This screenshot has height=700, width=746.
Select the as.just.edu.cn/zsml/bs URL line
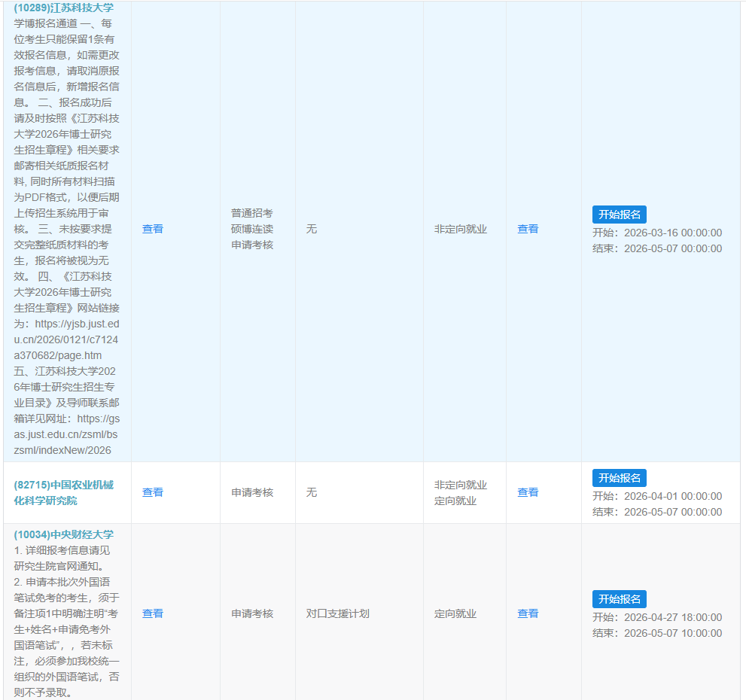tap(65, 434)
